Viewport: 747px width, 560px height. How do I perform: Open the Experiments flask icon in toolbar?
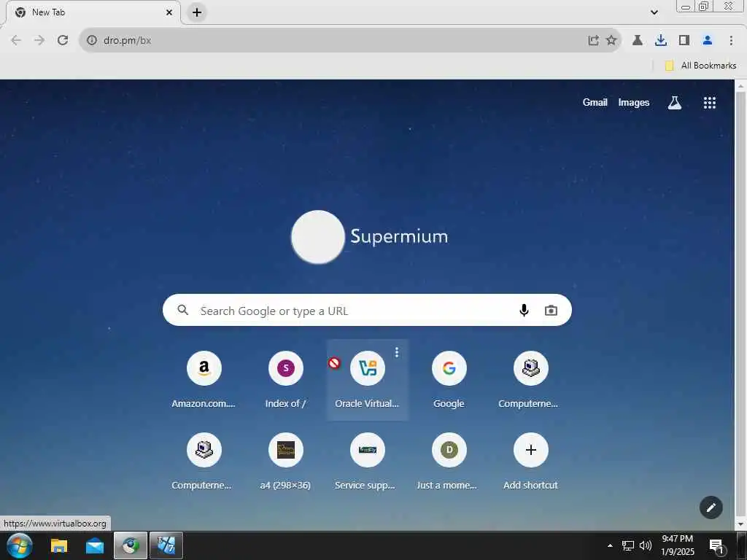[x=638, y=40]
